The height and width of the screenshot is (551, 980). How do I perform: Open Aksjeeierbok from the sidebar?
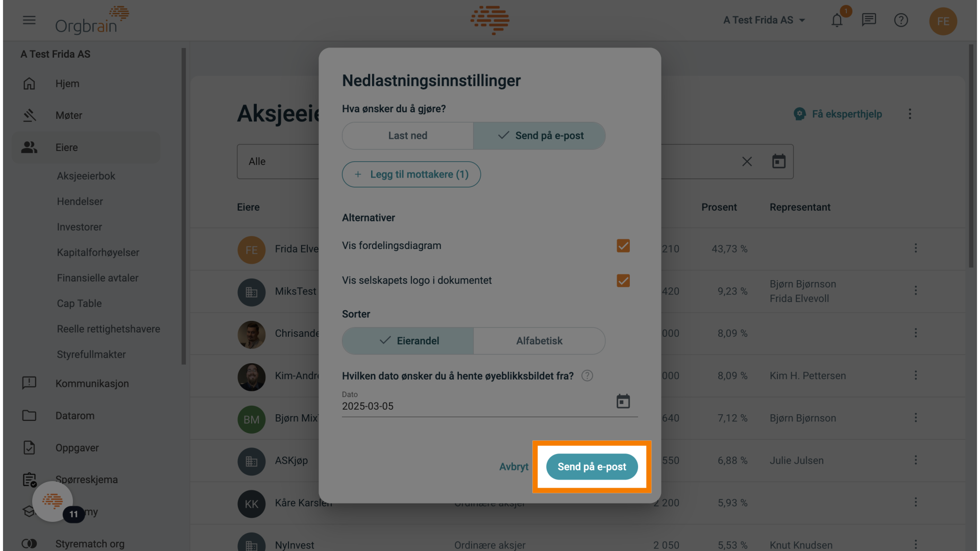coord(86,176)
